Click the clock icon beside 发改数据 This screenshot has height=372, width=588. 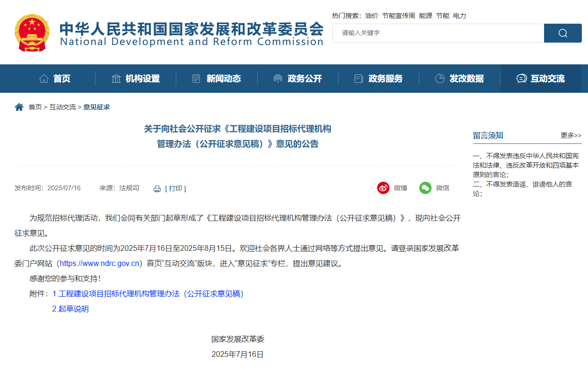click(x=440, y=79)
